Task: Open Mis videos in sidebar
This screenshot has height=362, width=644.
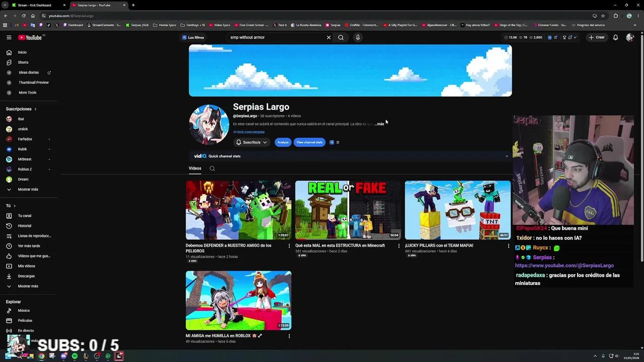Action: 26,266
